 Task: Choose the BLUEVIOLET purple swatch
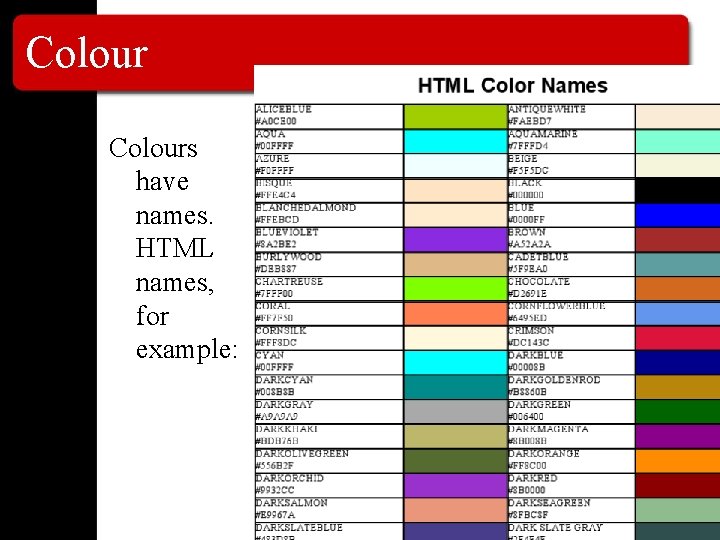[x=456, y=240]
